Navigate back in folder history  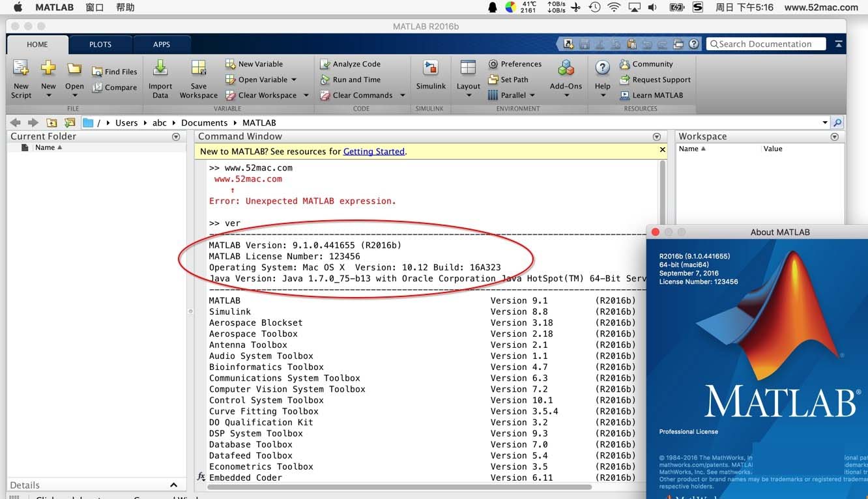(16, 122)
